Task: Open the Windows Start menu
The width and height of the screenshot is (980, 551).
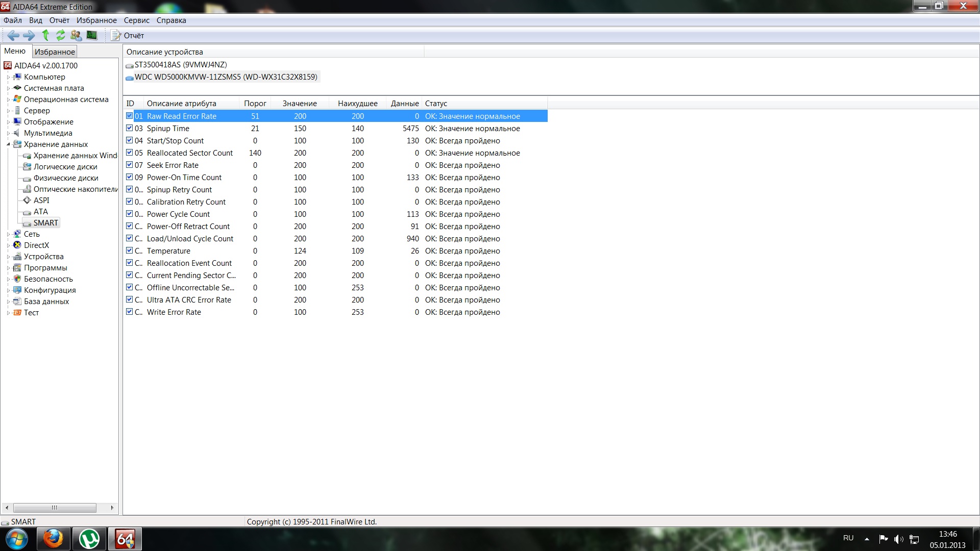Action: click(17, 539)
